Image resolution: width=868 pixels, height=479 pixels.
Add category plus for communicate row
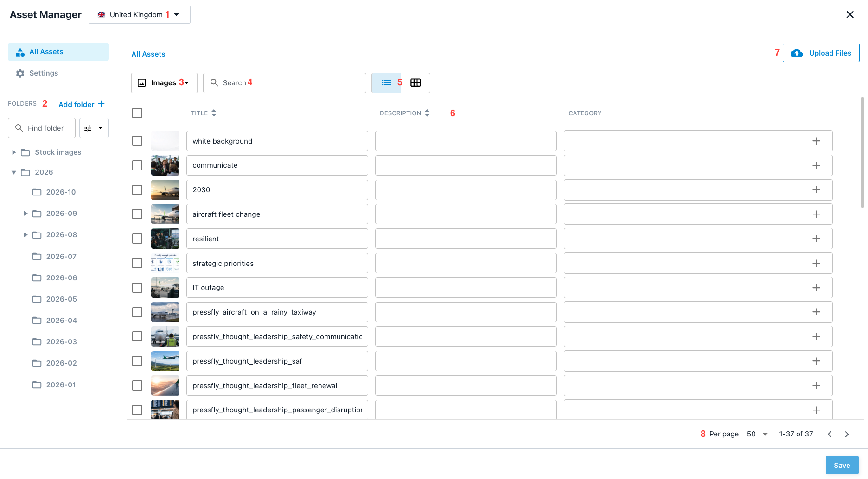(x=816, y=165)
